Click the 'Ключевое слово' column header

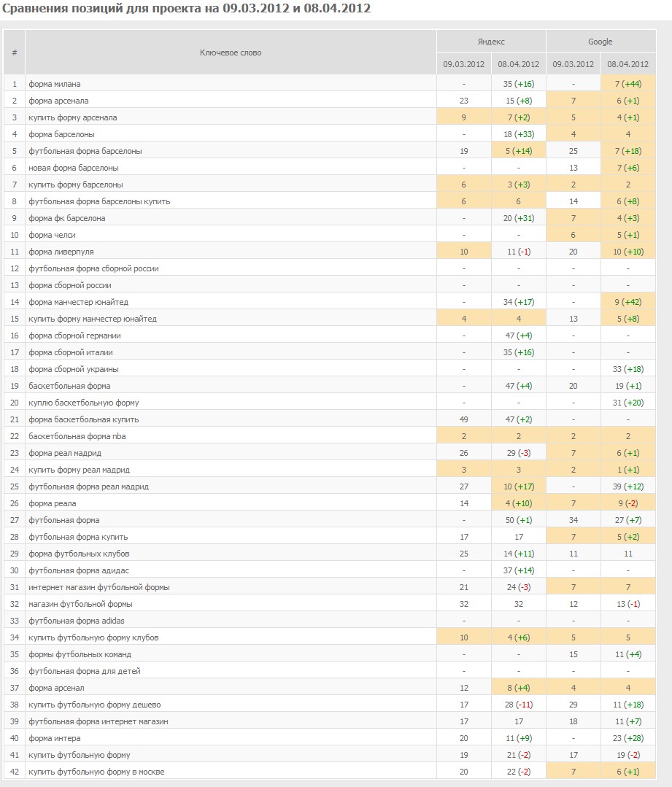coord(231,53)
